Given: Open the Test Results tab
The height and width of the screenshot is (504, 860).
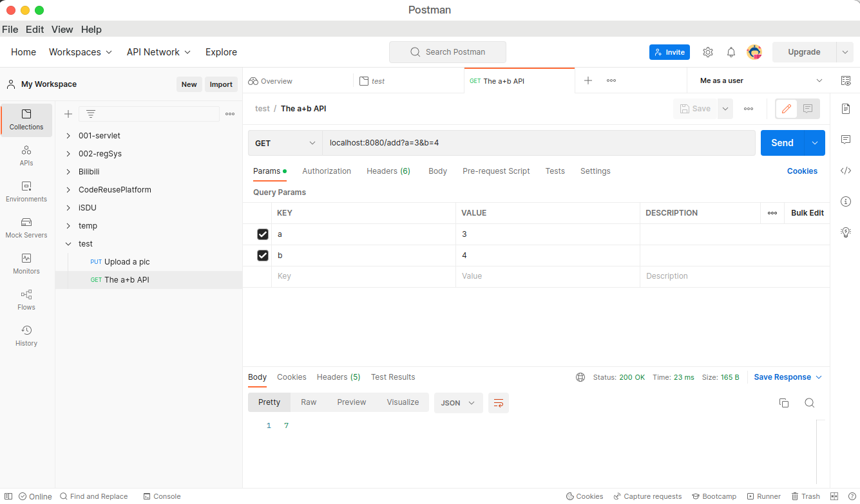Looking at the screenshot, I should tap(393, 377).
